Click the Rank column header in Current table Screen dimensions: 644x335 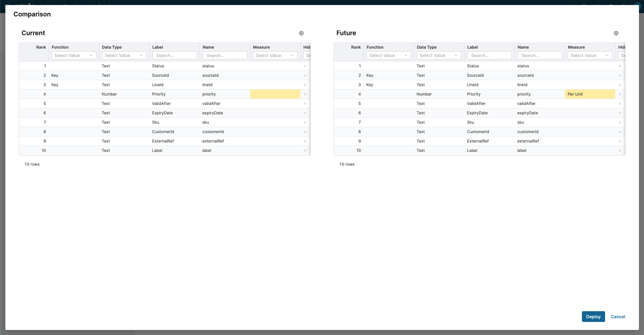pyautogui.click(x=41, y=47)
